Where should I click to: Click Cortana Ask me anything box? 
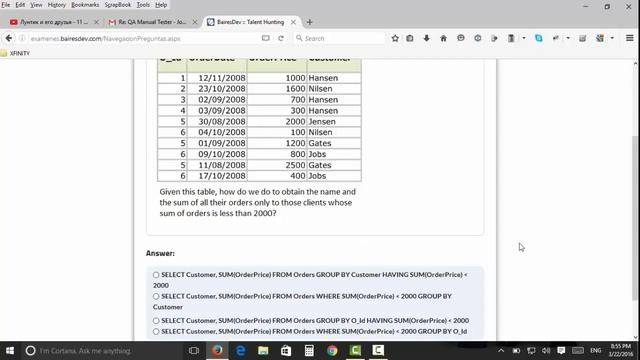[x=102, y=351]
